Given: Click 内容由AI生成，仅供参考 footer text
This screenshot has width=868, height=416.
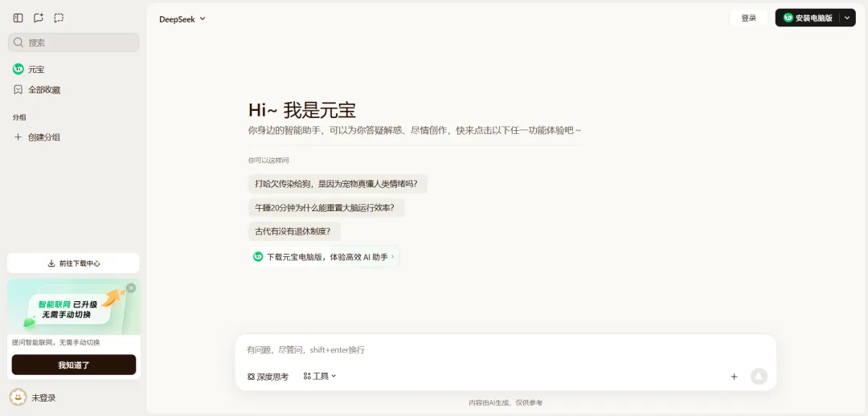Looking at the screenshot, I should pos(506,402).
